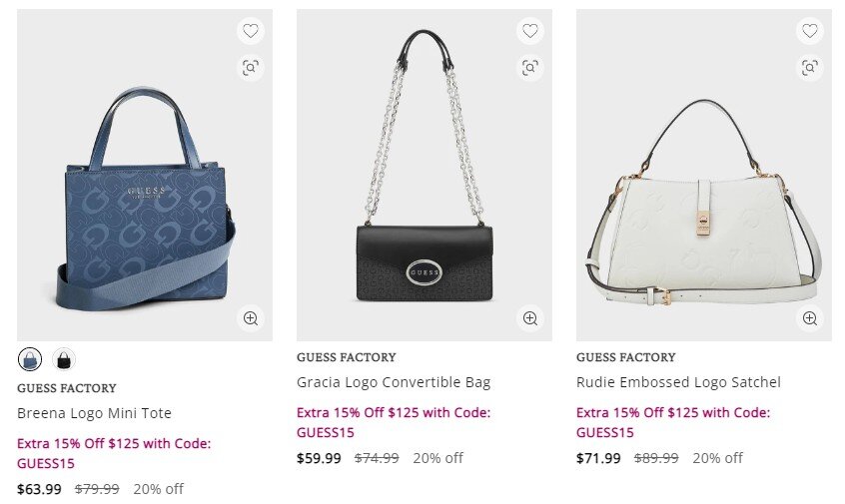Select the blue color swatch

[x=30, y=359]
